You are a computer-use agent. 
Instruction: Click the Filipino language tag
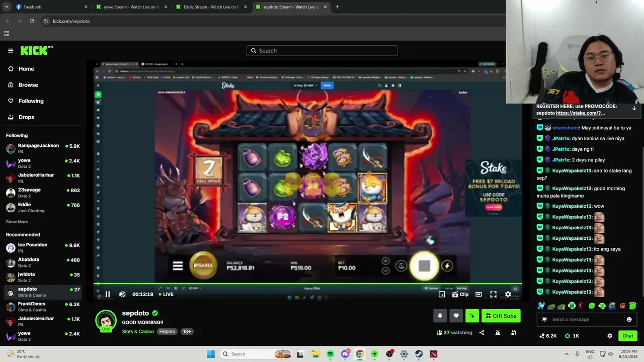(x=167, y=332)
